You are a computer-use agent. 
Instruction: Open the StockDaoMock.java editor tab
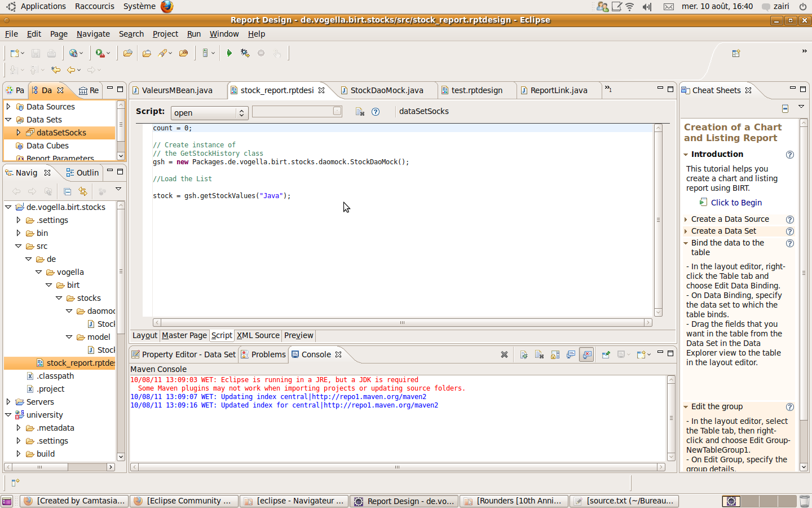[x=386, y=90]
